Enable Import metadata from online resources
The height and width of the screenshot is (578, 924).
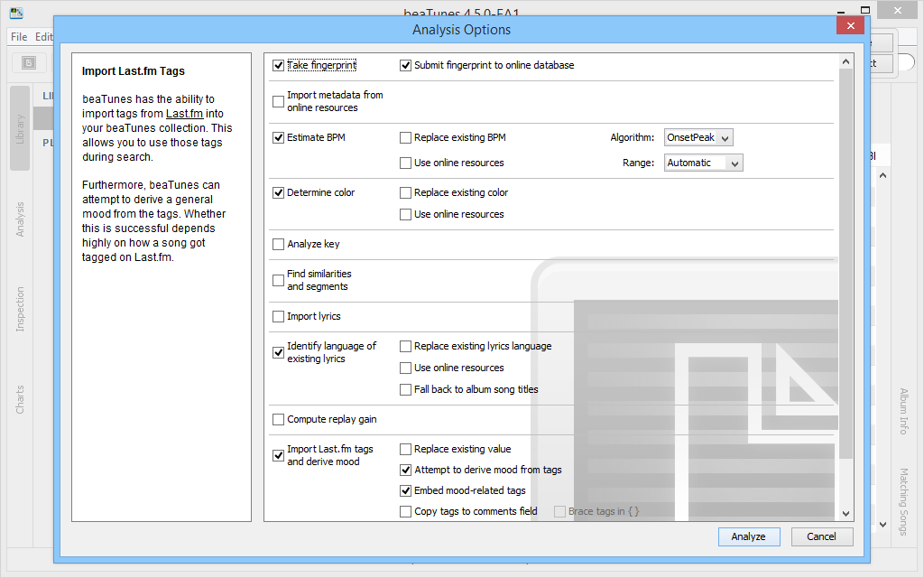coord(279,101)
